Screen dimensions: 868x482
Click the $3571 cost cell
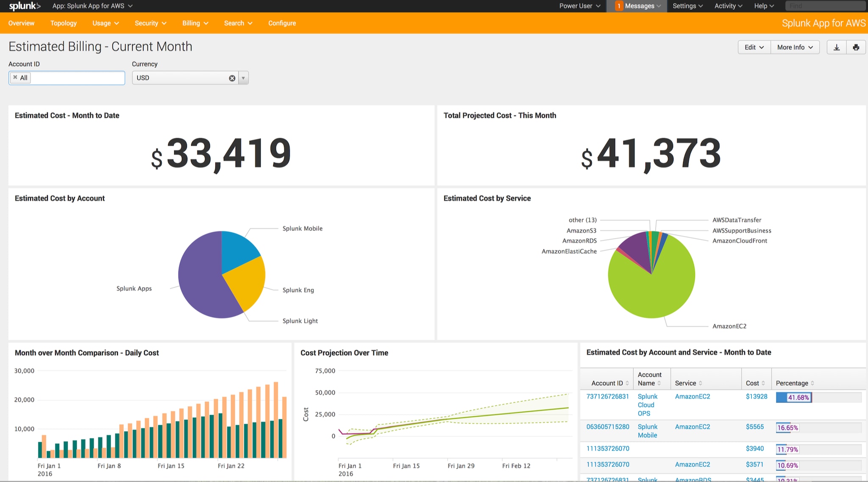coord(754,465)
